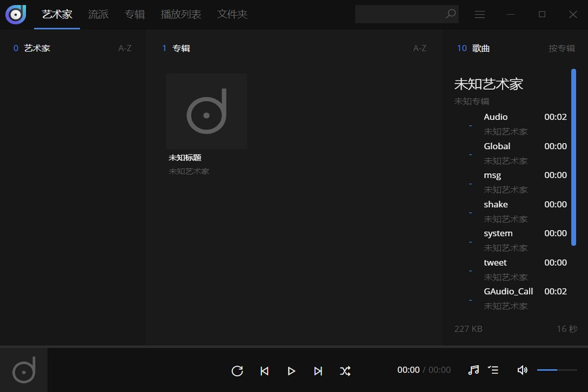Toggle shuffle playback mode
Viewport: 588px width, 392px height.
point(345,371)
